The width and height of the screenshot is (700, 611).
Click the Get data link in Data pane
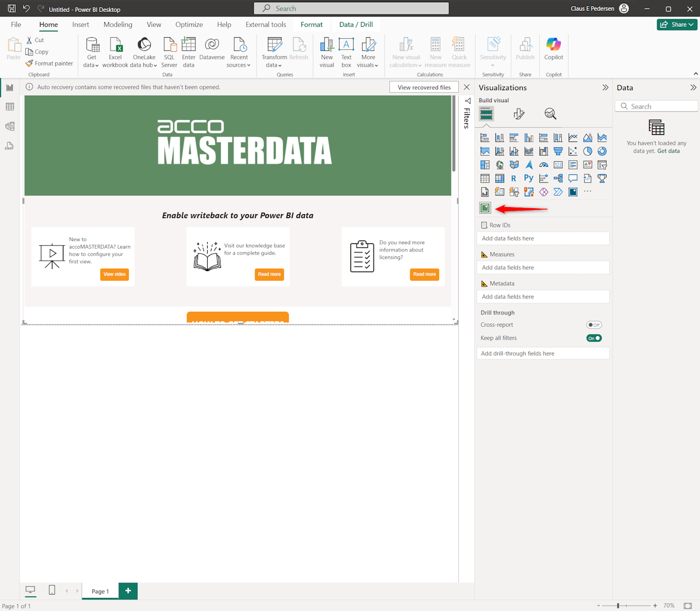(x=668, y=151)
